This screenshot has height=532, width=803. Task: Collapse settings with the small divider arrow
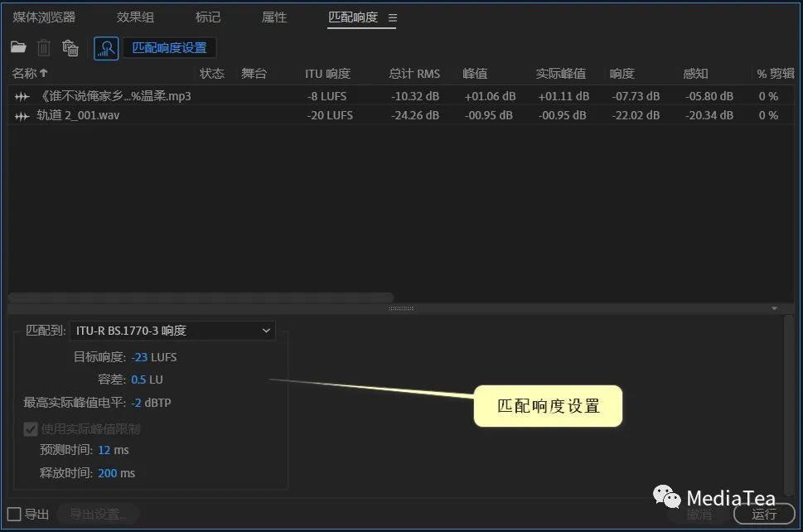click(x=774, y=308)
